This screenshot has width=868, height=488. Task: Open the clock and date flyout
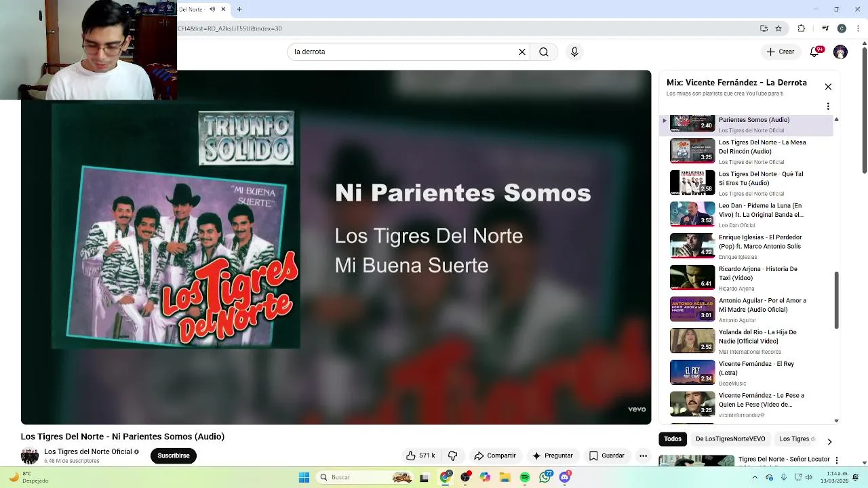[836, 477]
